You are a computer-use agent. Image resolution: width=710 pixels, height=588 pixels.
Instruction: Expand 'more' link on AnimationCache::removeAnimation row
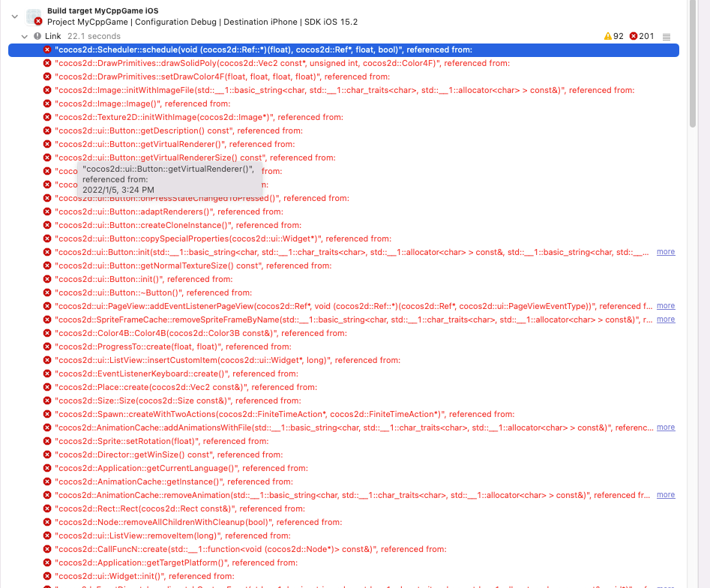[666, 495]
